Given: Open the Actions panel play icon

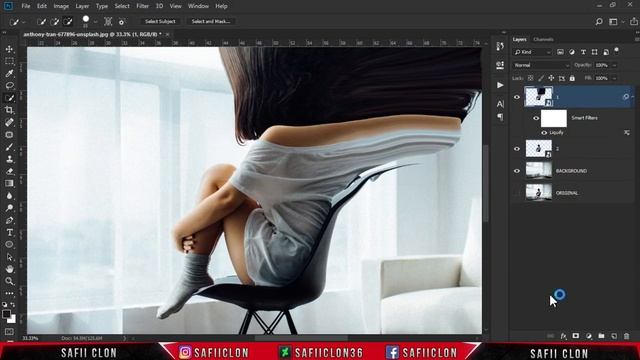Looking at the screenshot, I should coord(500,85).
